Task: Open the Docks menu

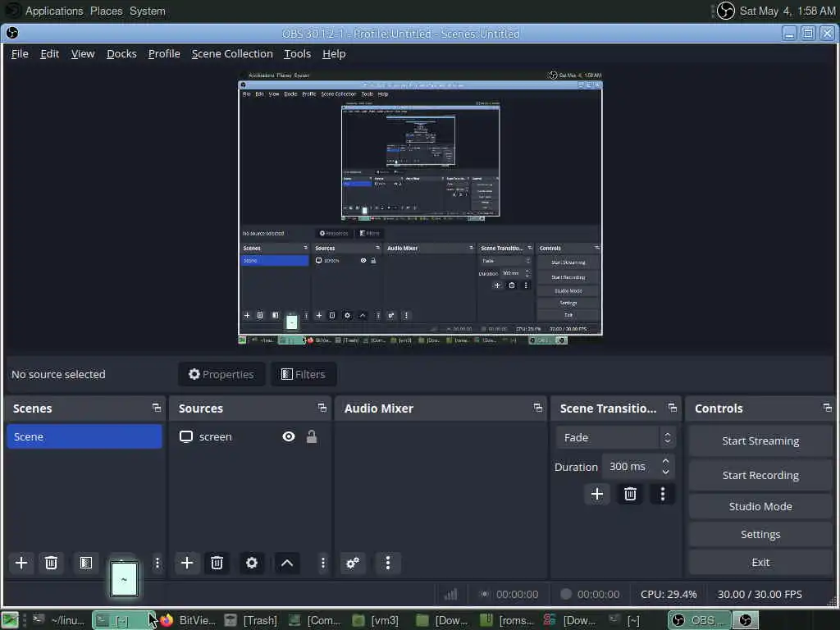Action: 121,53
